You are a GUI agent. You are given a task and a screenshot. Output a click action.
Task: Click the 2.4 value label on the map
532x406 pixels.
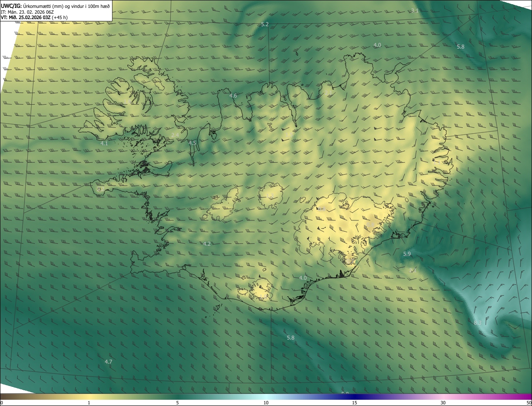pyautogui.click(x=175, y=135)
